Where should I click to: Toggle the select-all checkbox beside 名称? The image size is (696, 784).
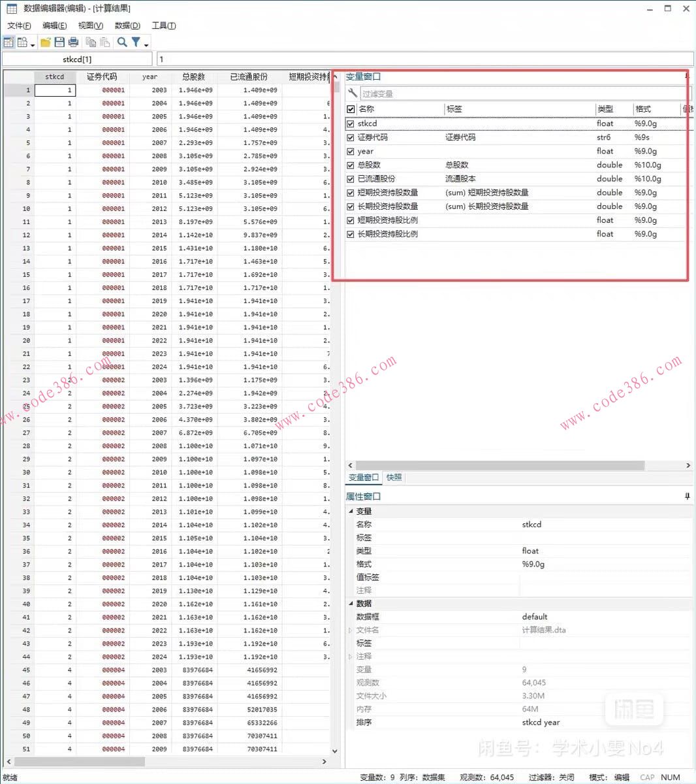[x=351, y=109]
